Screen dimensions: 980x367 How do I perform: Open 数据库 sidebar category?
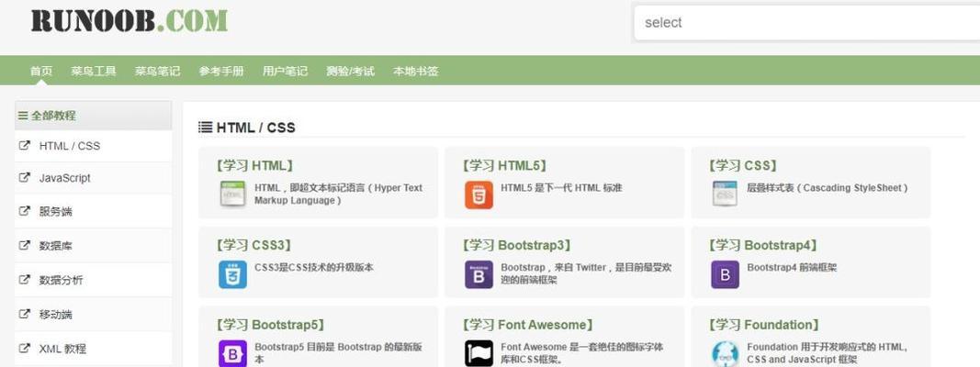(x=56, y=246)
